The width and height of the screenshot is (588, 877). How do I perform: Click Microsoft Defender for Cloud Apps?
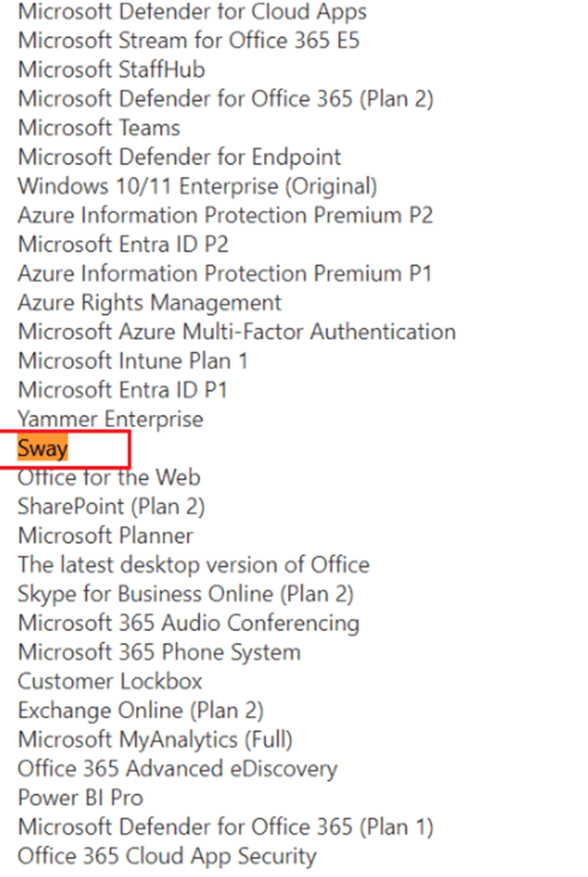[x=193, y=11]
